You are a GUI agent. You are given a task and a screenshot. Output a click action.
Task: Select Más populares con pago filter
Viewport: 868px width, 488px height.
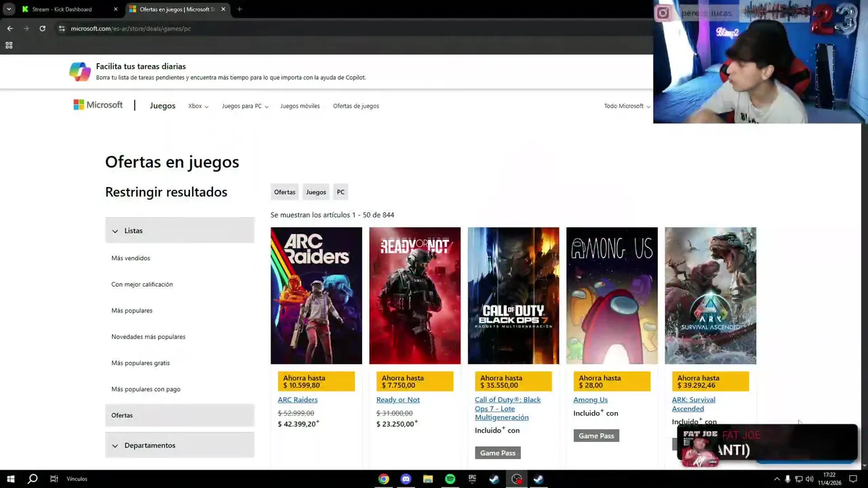pyautogui.click(x=146, y=389)
